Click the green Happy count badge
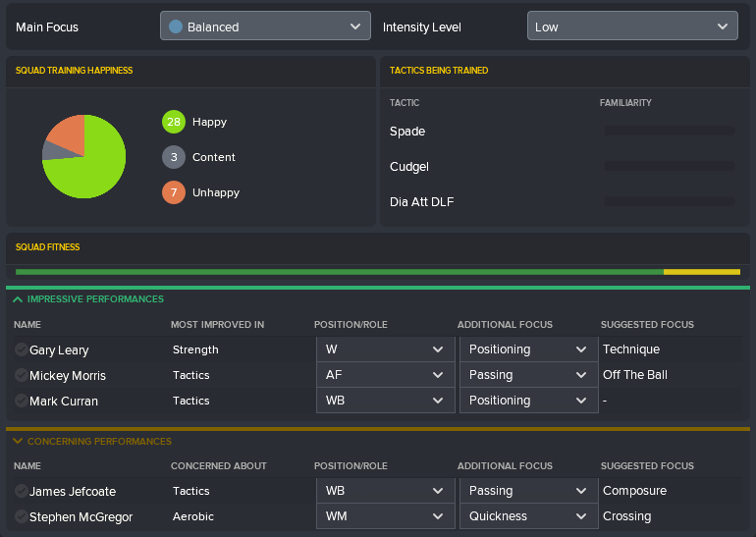Screen dimensions: 756x537 (174, 122)
